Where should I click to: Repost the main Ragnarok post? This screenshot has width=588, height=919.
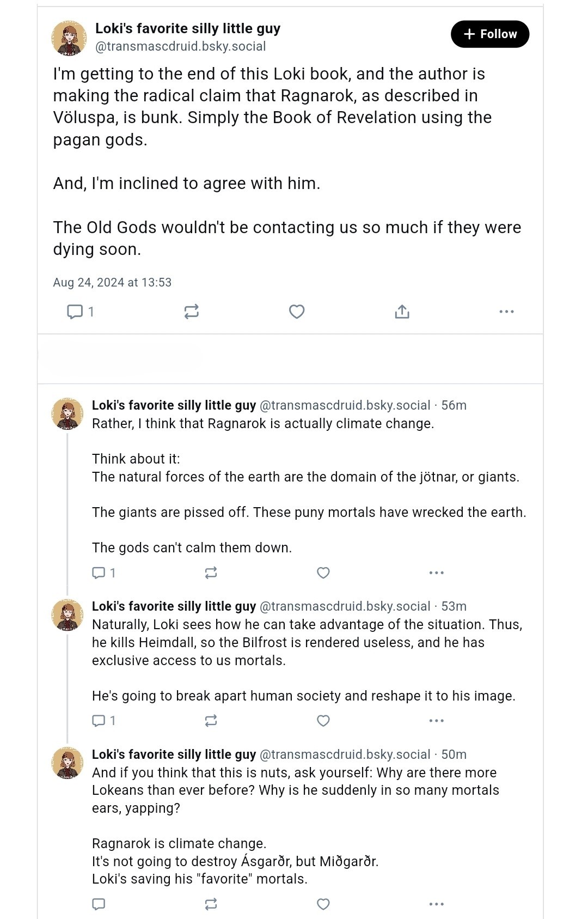[191, 312]
